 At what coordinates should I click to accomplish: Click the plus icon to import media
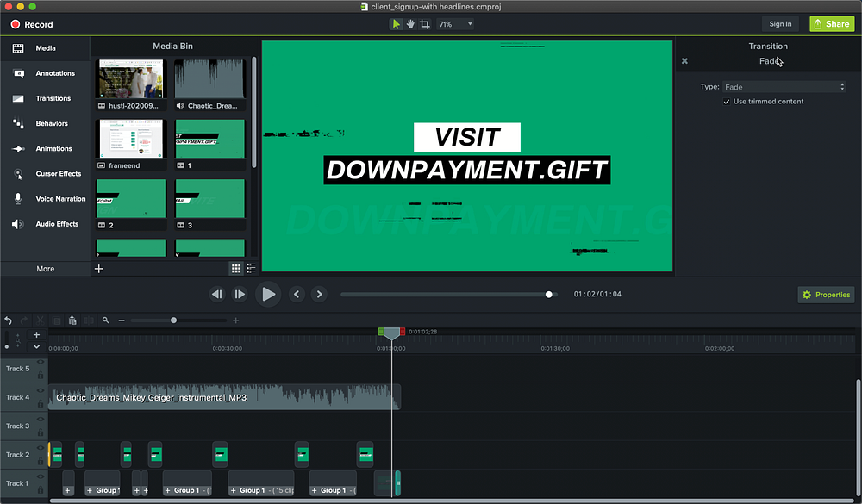tap(99, 269)
